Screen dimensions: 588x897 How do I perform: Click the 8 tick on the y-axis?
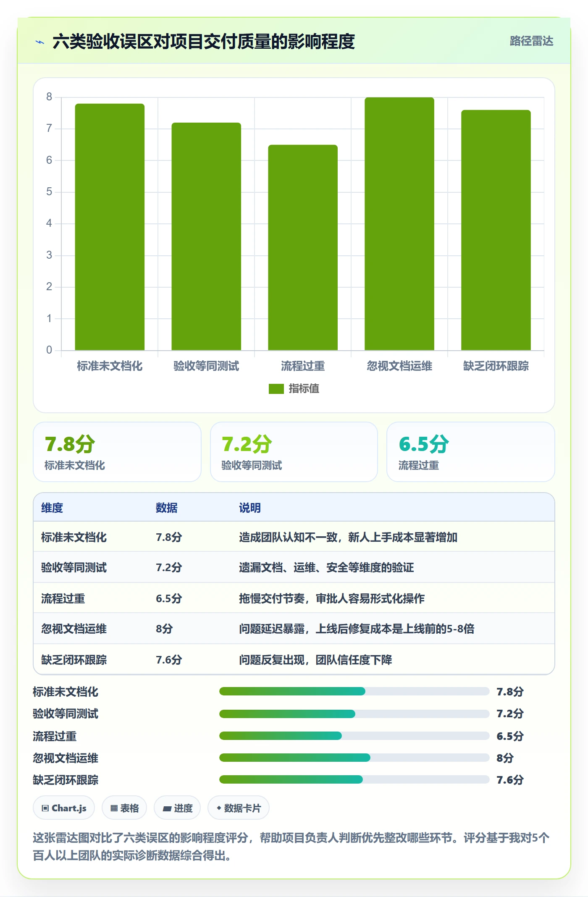49,97
